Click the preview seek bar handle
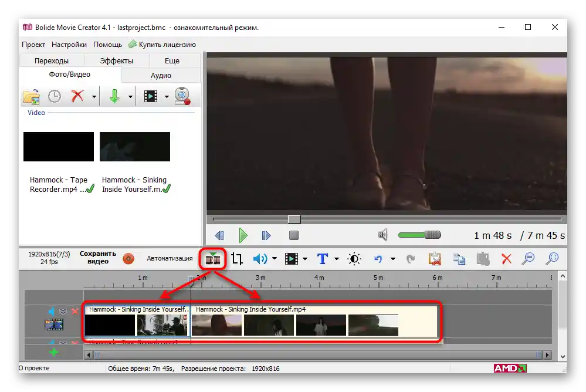The width and height of the screenshot is (586, 392). click(294, 219)
